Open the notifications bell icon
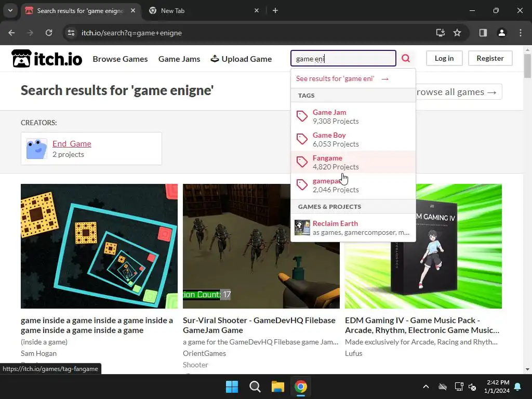The width and height of the screenshot is (532, 399). tap(518, 387)
